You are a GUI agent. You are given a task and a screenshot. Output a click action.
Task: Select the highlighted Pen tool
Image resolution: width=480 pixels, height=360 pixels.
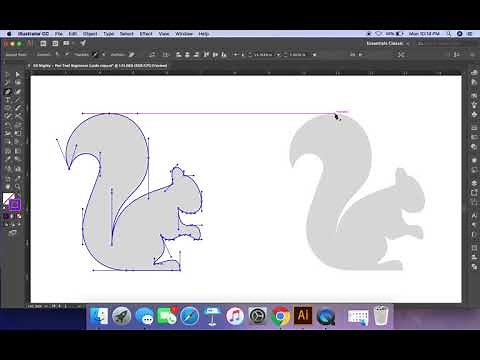pyautogui.click(x=7, y=92)
